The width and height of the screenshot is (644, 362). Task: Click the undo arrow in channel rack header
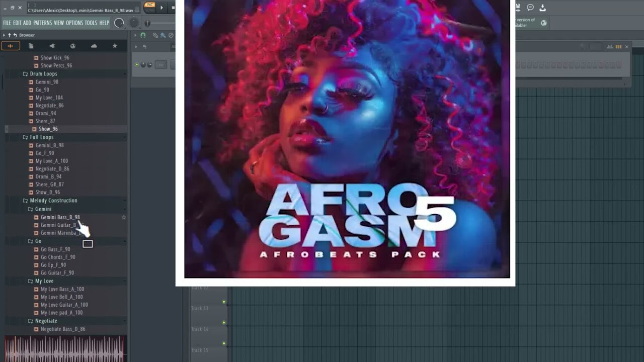(144, 47)
